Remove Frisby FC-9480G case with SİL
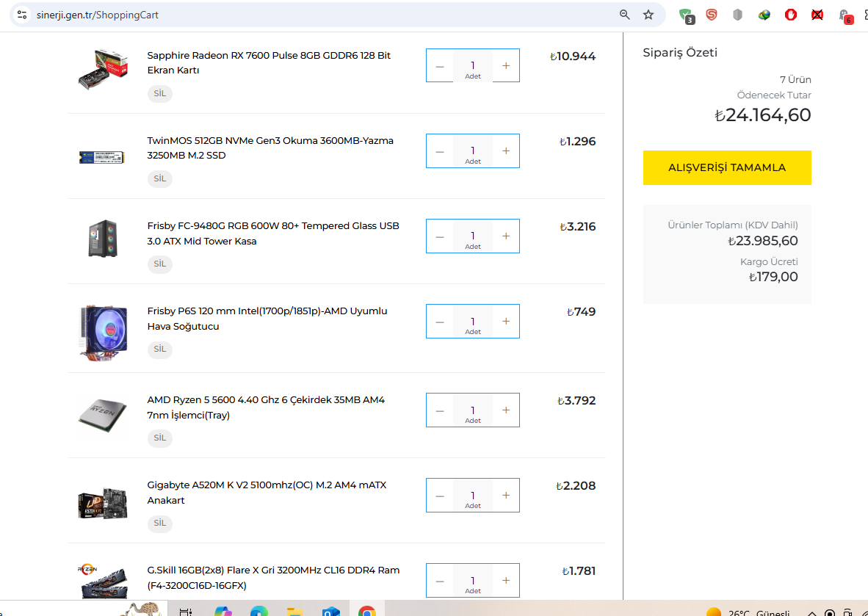868x616 pixels. click(x=160, y=264)
